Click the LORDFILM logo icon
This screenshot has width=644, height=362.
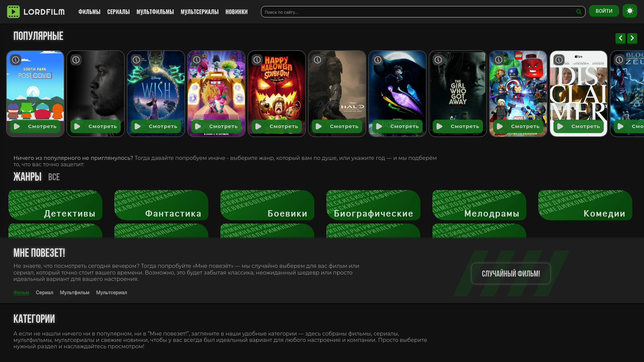click(13, 12)
